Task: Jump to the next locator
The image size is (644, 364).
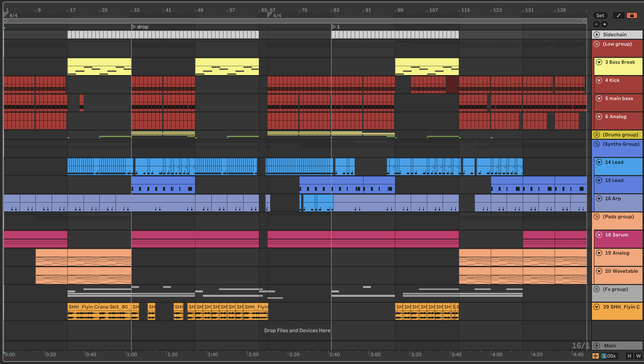Action: [x=604, y=24]
